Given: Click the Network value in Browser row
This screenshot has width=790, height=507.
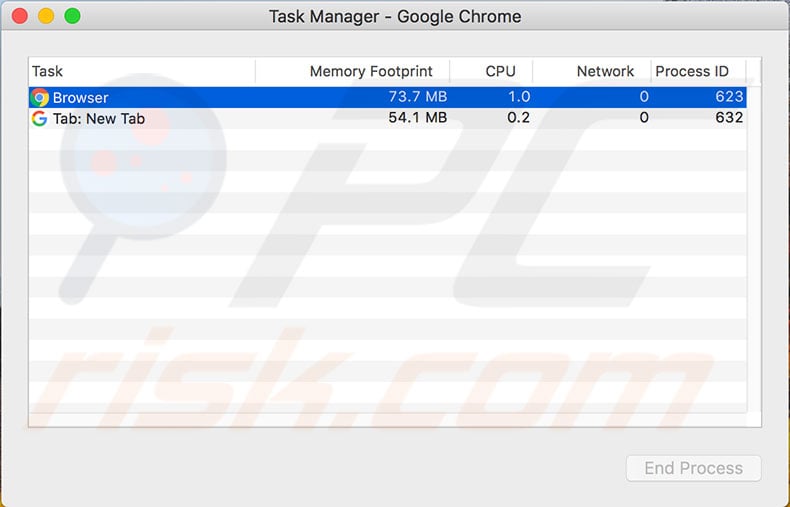Looking at the screenshot, I should (644, 96).
